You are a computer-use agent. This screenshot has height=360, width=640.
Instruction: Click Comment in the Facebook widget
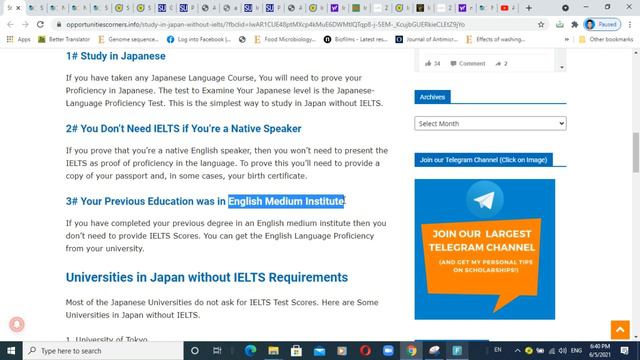click(x=468, y=63)
